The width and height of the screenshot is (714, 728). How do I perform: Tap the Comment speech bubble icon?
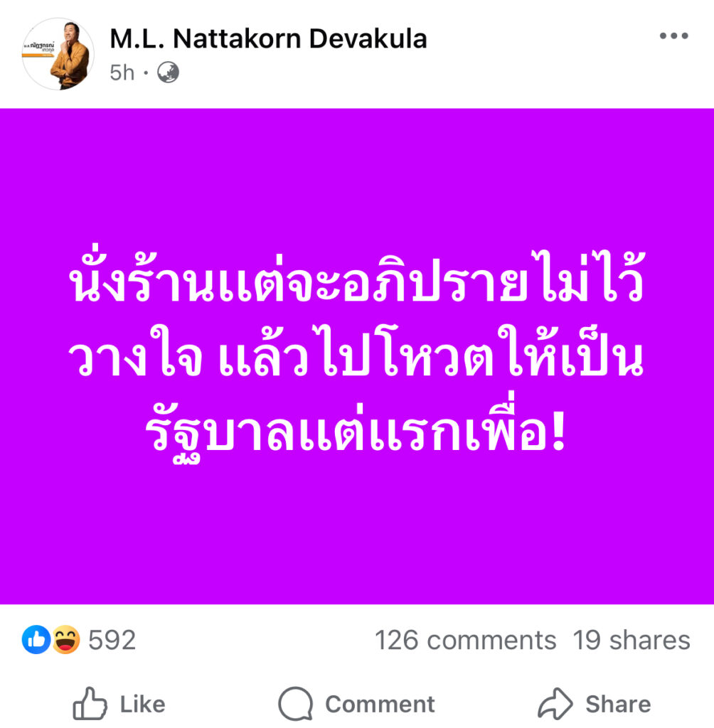point(295,703)
